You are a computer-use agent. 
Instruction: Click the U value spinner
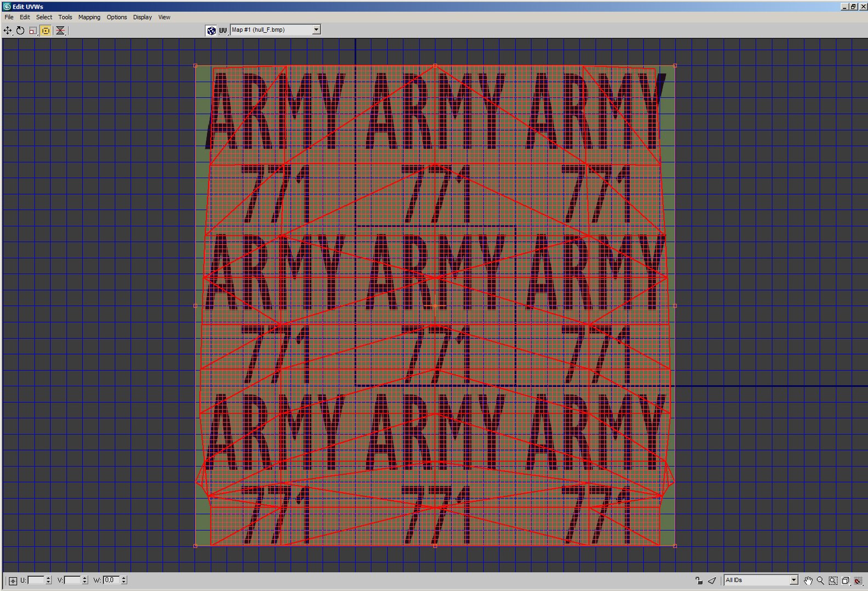pos(48,580)
